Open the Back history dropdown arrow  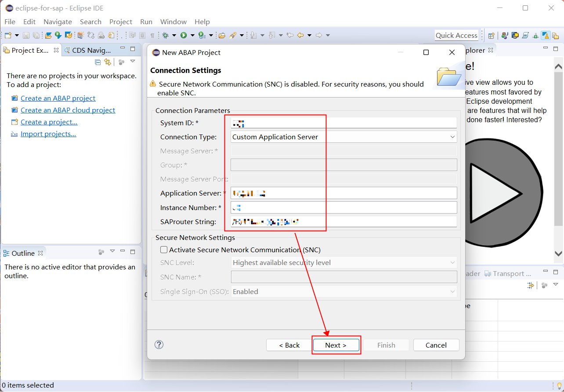pyautogui.click(x=309, y=35)
